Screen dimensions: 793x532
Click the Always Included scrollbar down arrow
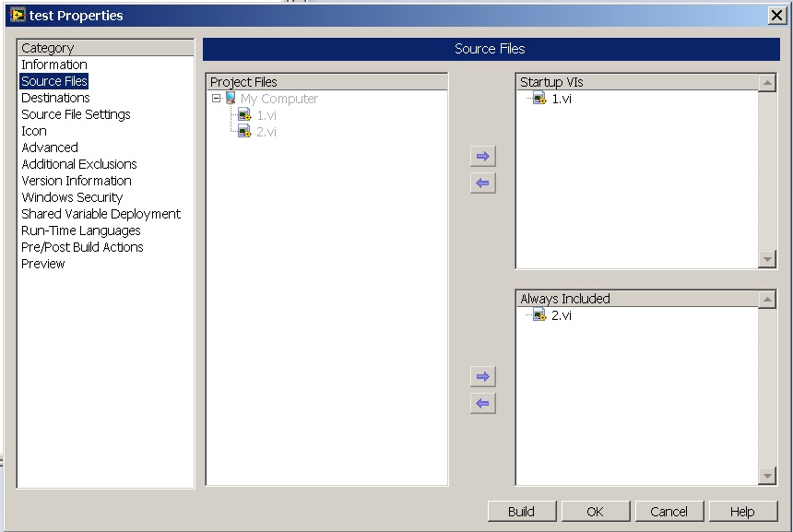point(767,476)
